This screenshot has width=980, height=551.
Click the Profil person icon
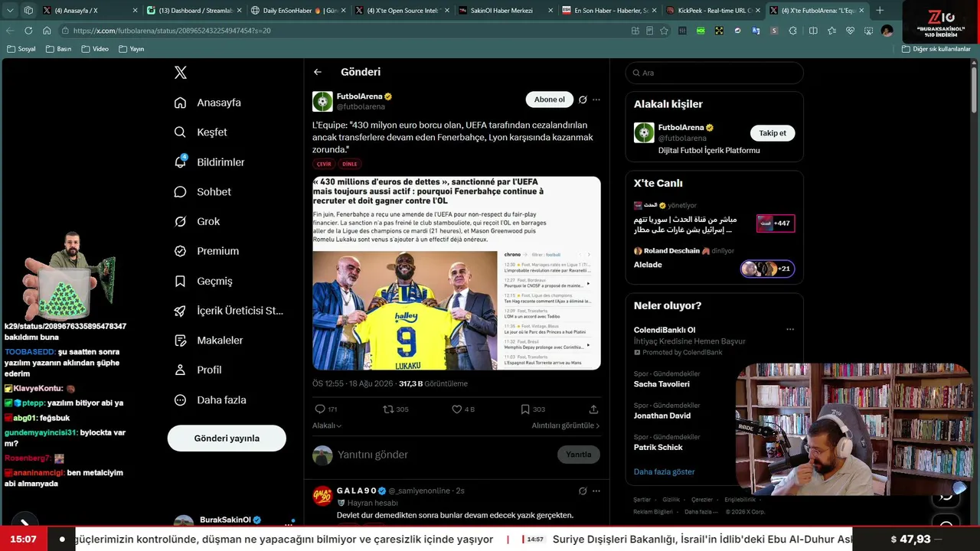pos(181,370)
